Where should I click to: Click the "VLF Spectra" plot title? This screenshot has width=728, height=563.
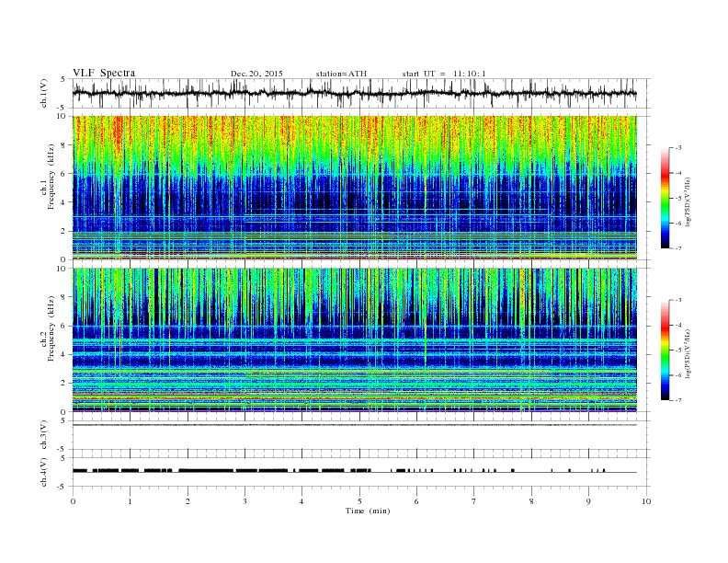pyautogui.click(x=104, y=73)
